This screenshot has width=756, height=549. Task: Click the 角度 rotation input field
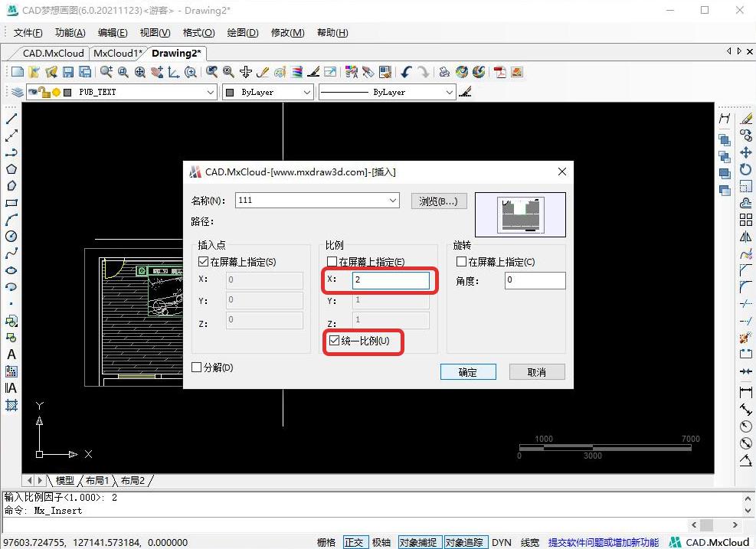tap(535, 280)
